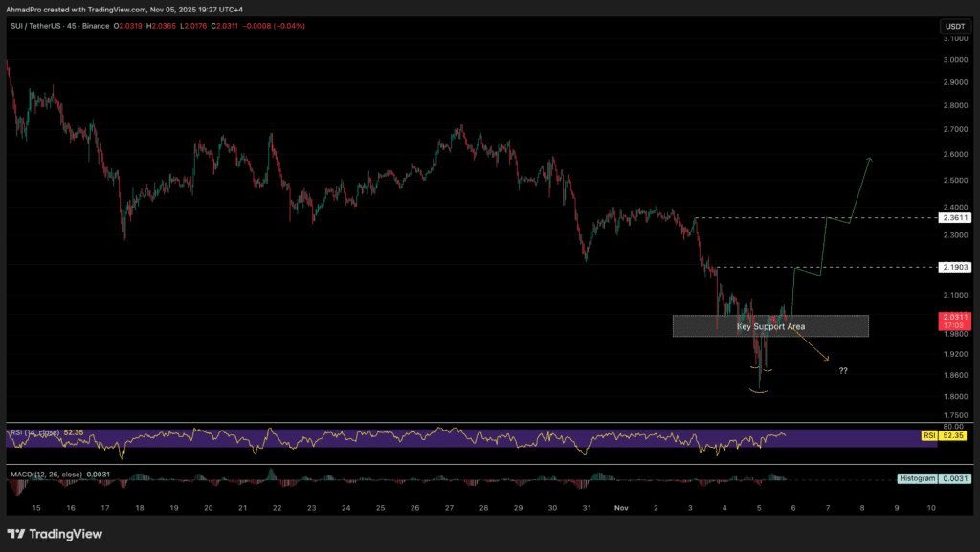Click the 2.1903 price level label
The height and width of the screenshot is (552, 980).
click(x=953, y=267)
